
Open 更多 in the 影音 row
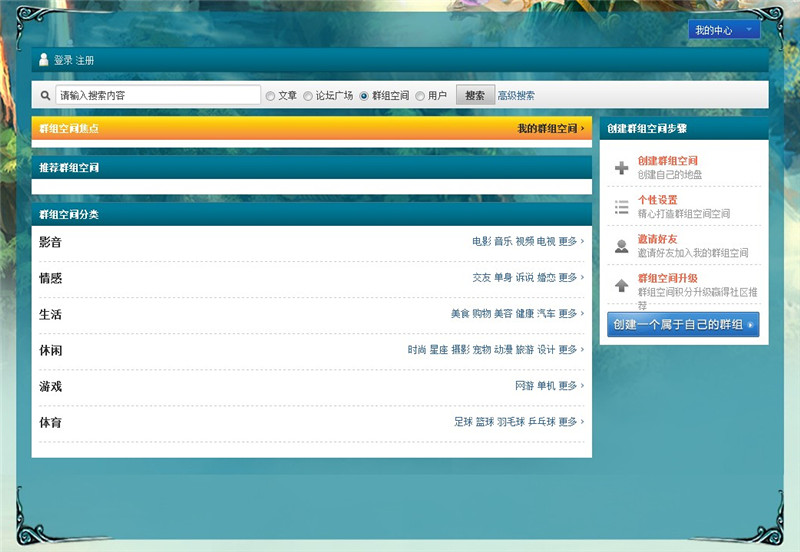click(571, 241)
